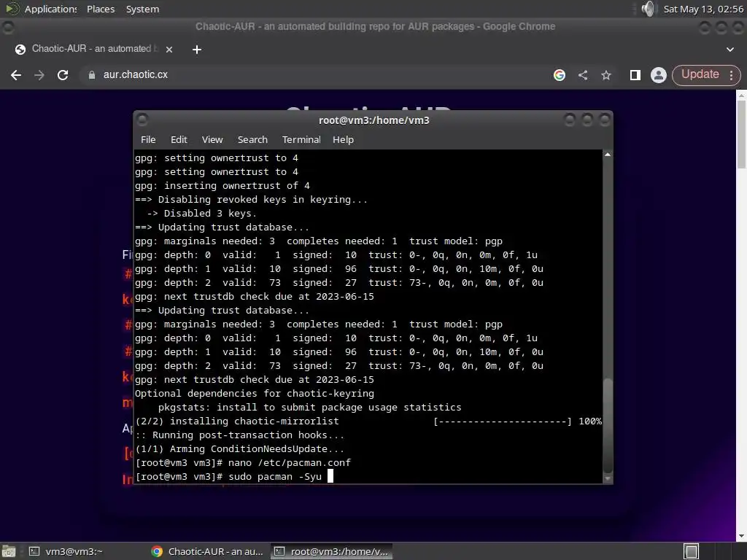Open Chrome three-dot menu
The width and height of the screenshot is (747, 560).
tap(731, 75)
